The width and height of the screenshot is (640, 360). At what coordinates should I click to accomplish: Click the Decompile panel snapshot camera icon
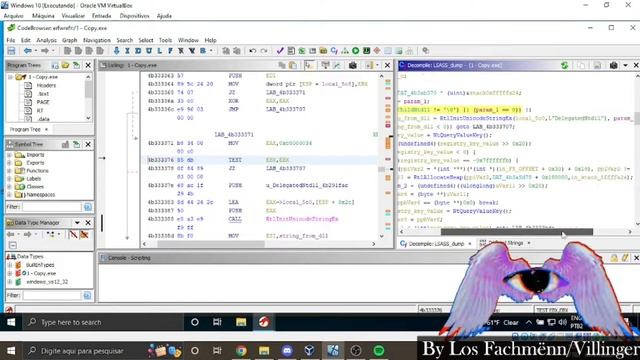pyautogui.click(x=613, y=65)
